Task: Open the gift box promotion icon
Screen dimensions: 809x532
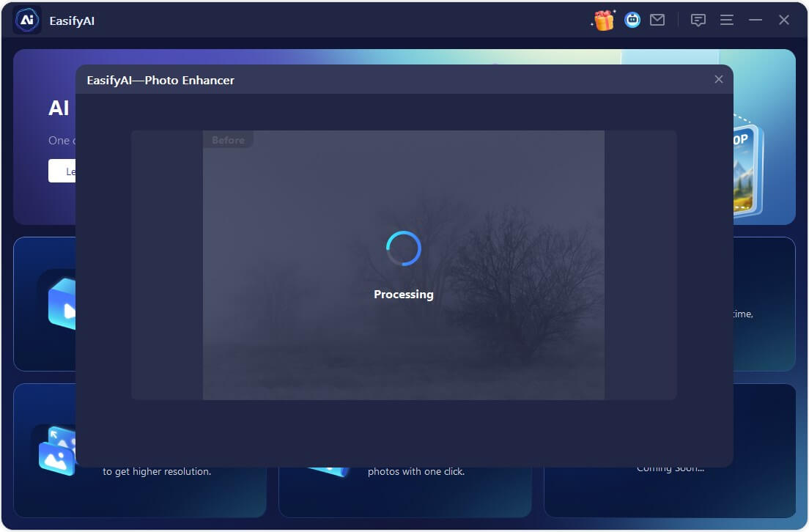Action: [x=603, y=21]
